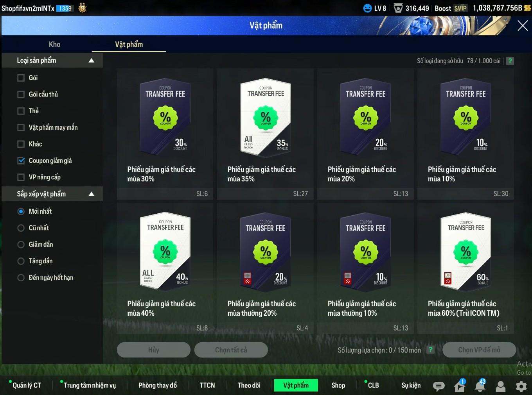The height and width of the screenshot is (395, 532).
Task: Click the help icon beside selection quantity
Action: (430, 350)
